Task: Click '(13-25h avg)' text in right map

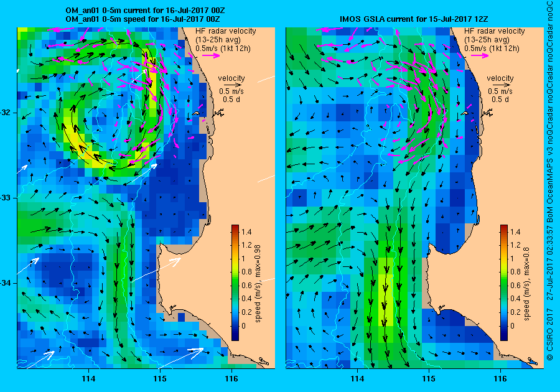Action: (487, 40)
